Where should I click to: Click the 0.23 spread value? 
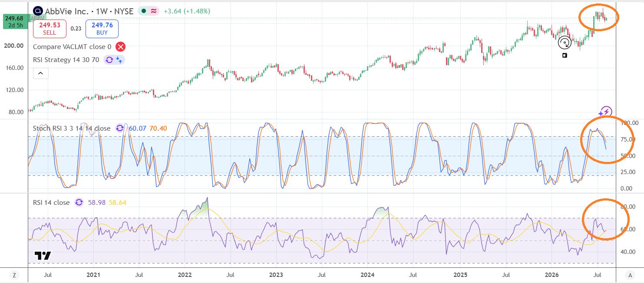click(x=76, y=29)
